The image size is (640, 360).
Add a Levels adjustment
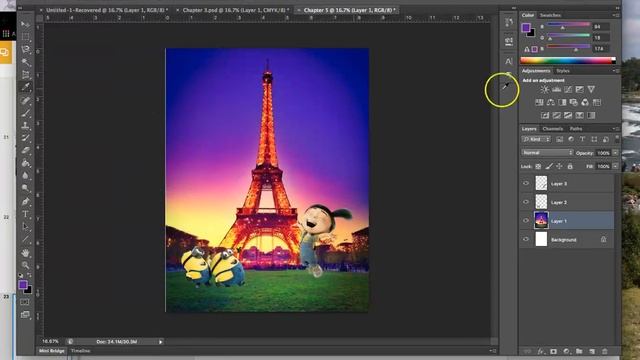pos(556,89)
